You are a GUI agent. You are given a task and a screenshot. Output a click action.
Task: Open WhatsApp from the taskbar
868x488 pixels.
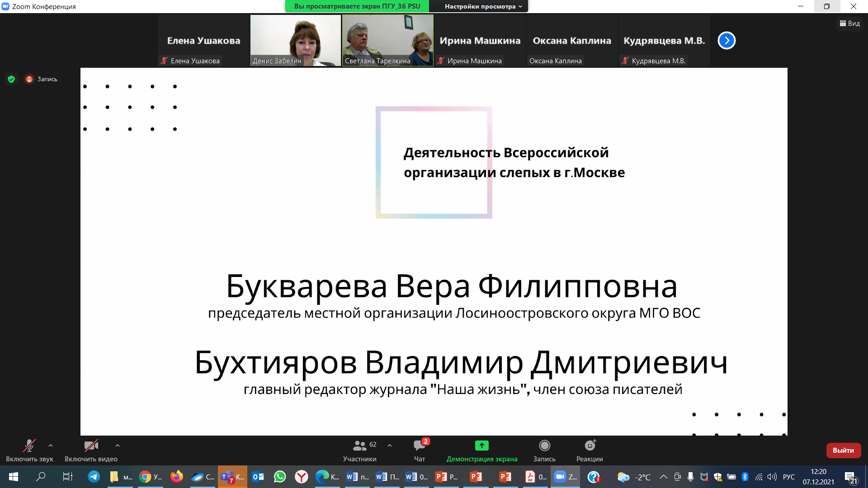tap(280, 477)
